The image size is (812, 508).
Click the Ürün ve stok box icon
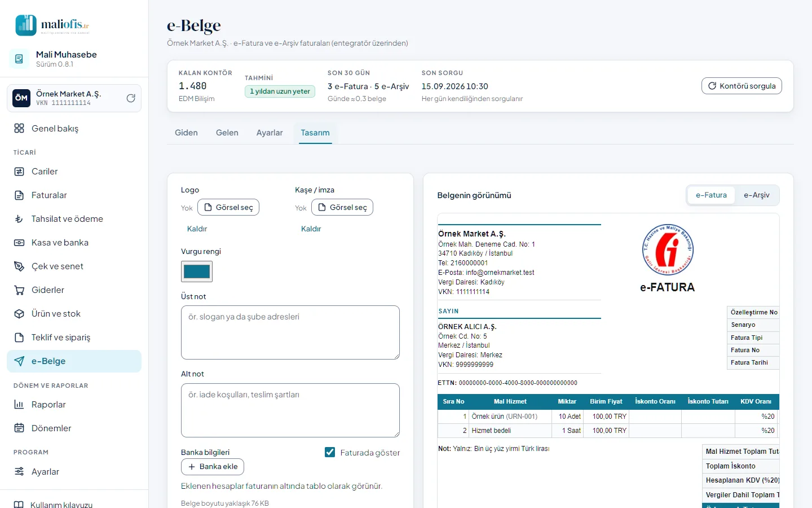pos(19,314)
